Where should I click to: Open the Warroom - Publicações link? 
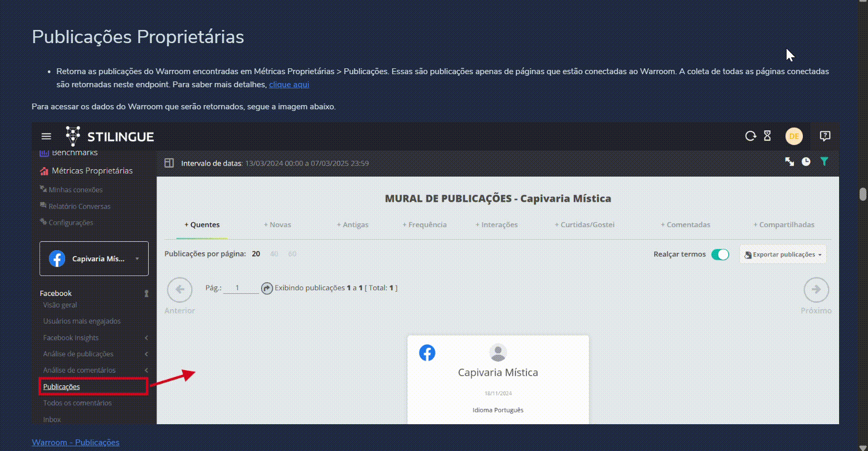[x=76, y=442]
